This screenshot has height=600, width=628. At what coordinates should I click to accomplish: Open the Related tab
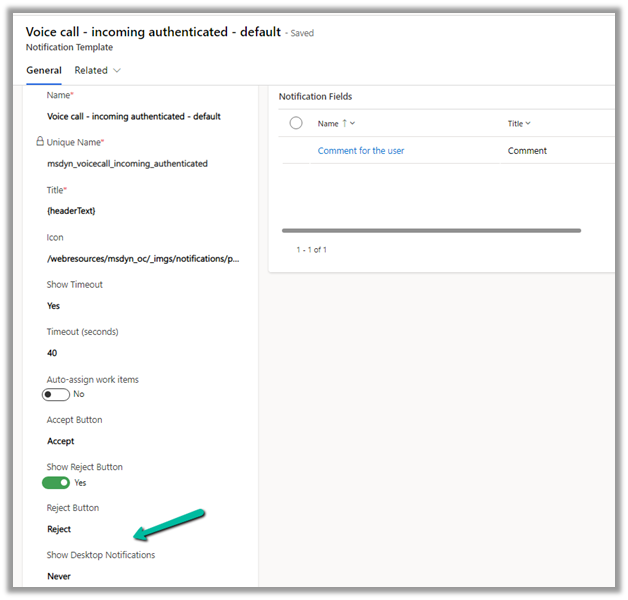coord(91,71)
